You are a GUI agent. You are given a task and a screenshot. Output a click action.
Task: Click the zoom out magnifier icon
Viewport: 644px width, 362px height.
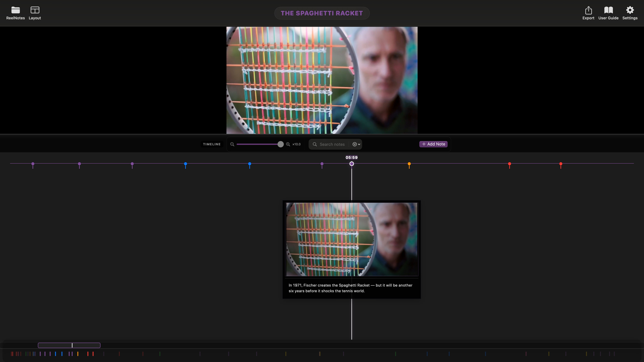click(x=232, y=144)
